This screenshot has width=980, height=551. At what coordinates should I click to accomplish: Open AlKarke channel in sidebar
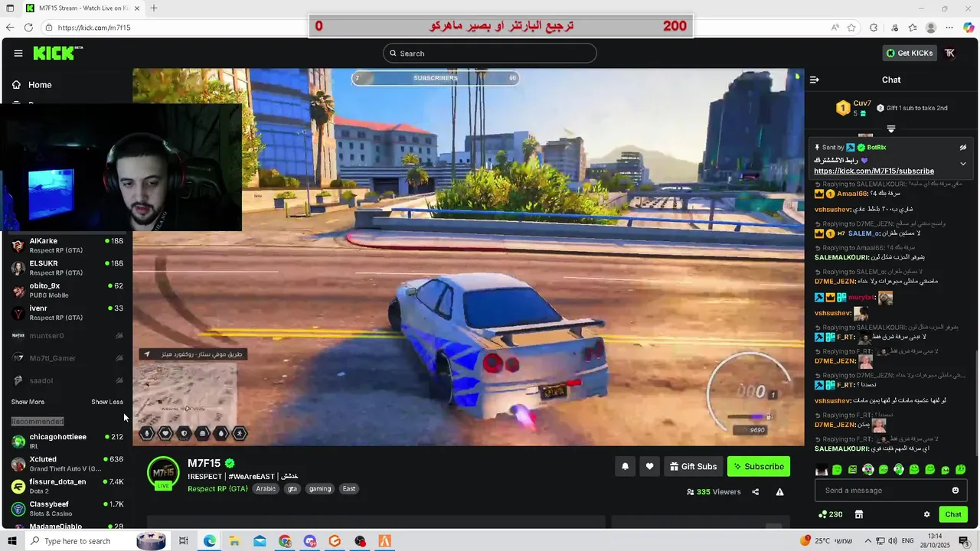[x=67, y=246]
